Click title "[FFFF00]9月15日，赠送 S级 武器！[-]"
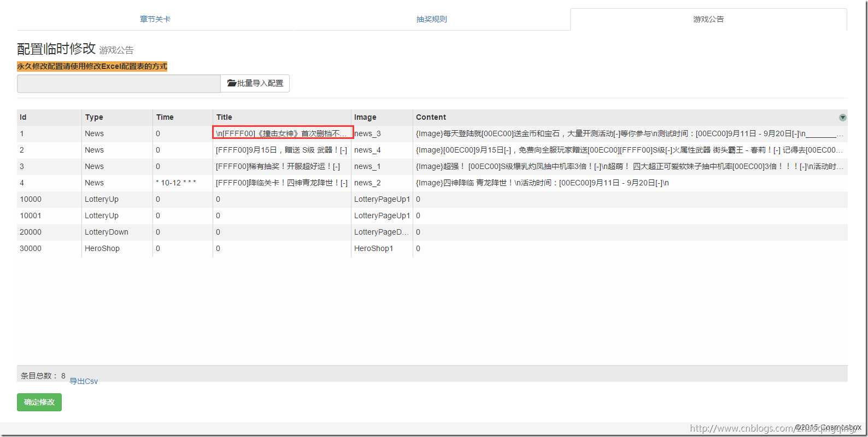Viewport: 868px width, 437px height. tap(282, 150)
